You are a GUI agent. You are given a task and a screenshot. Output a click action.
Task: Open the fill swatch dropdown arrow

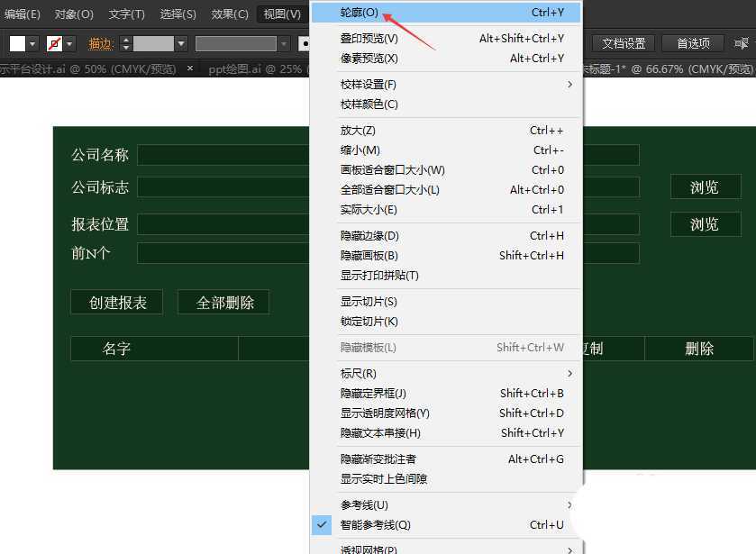tap(31, 43)
